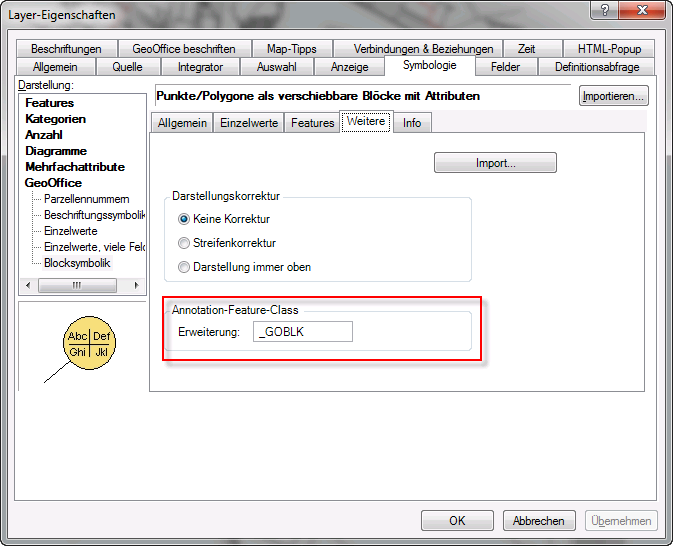Open the Definitionsabfrage tab
This screenshot has width=673, height=546.
tap(596, 67)
